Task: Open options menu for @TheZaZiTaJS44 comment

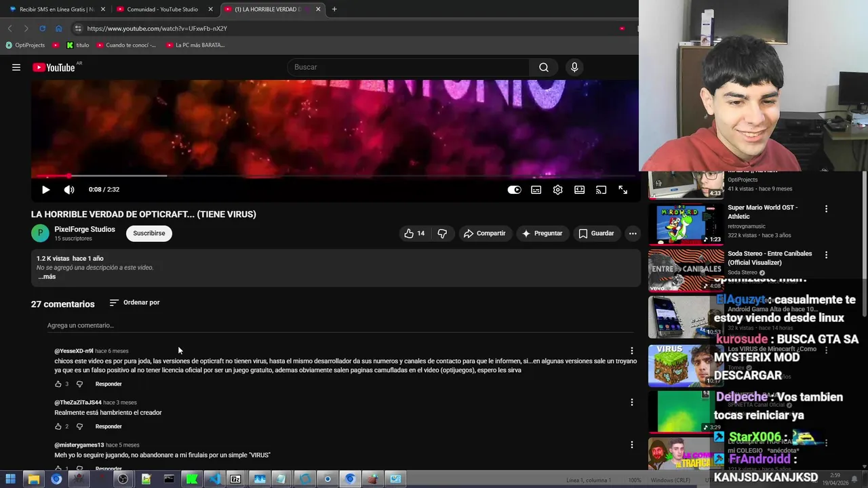Action: tap(632, 403)
